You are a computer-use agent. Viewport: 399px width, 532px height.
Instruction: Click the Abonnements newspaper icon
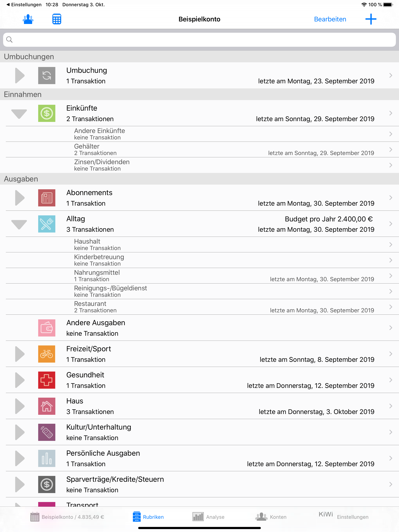pos(46,198)
